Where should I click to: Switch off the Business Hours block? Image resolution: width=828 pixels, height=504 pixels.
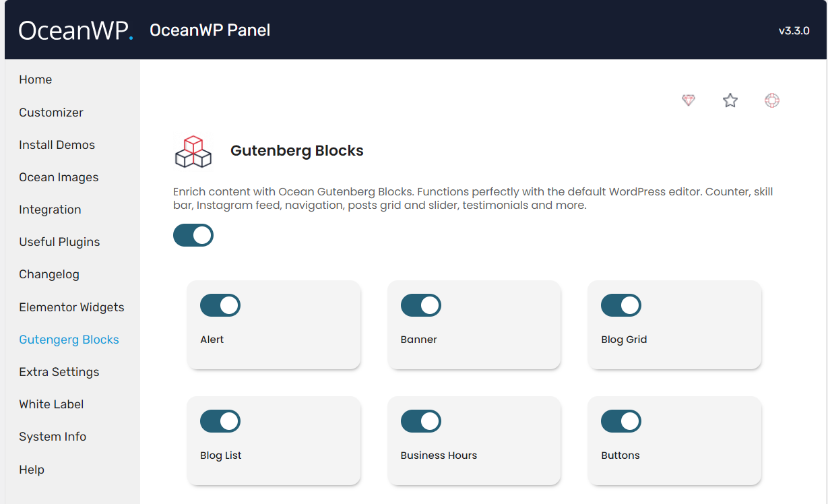click(x=421, y=421)
